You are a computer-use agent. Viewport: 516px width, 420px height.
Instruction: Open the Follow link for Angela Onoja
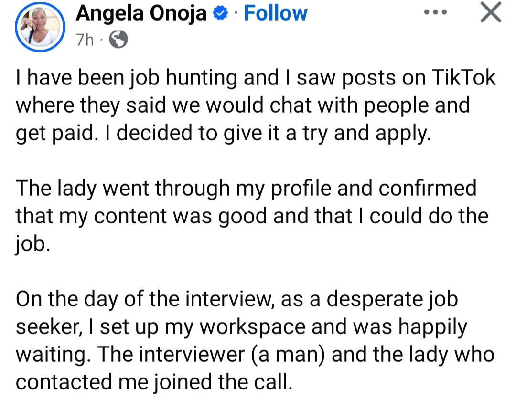pyautogui.click(x=275, y=13)
